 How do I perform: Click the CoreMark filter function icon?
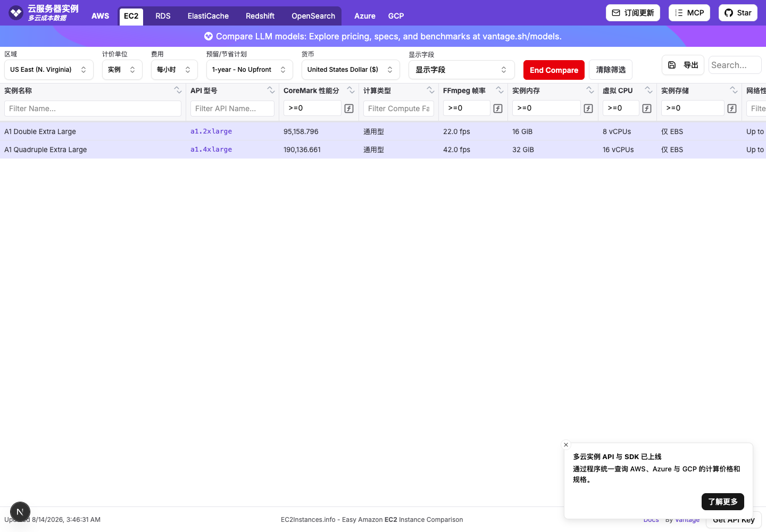(x=349, y=109)
